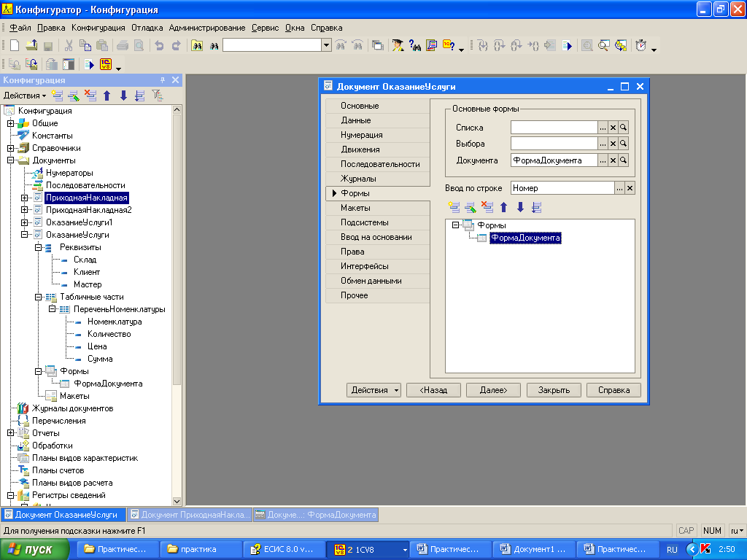Collapse the Документы tree node
Image resolution: width=747 pixels, height=560 pixels.
point(10,160)
